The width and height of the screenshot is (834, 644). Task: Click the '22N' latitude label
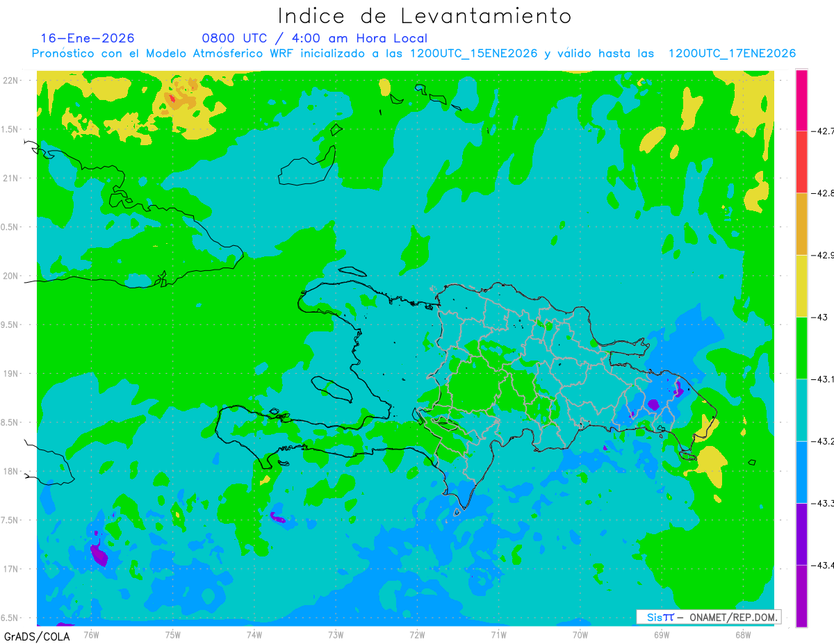point(11,80)
